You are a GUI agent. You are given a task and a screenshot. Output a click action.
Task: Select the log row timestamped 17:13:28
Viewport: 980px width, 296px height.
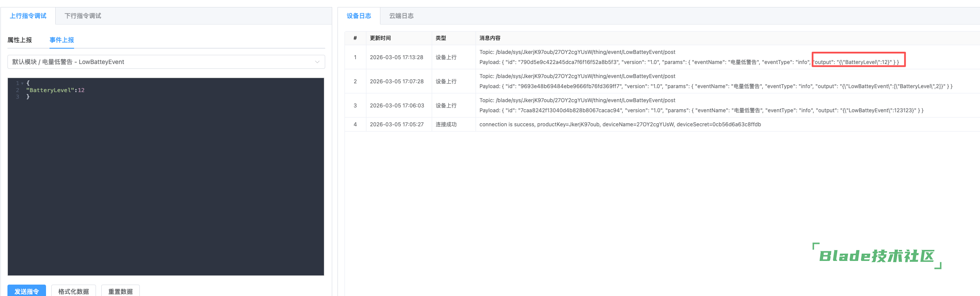[396, 57]
